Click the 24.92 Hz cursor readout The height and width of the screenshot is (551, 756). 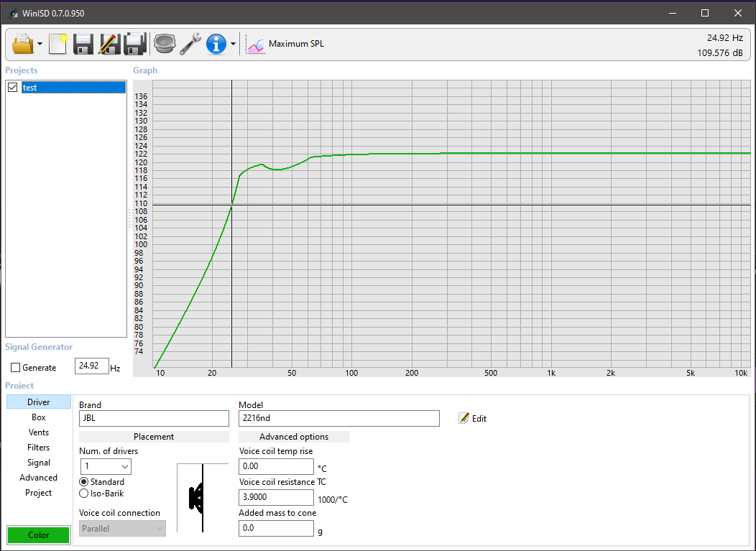724,37
